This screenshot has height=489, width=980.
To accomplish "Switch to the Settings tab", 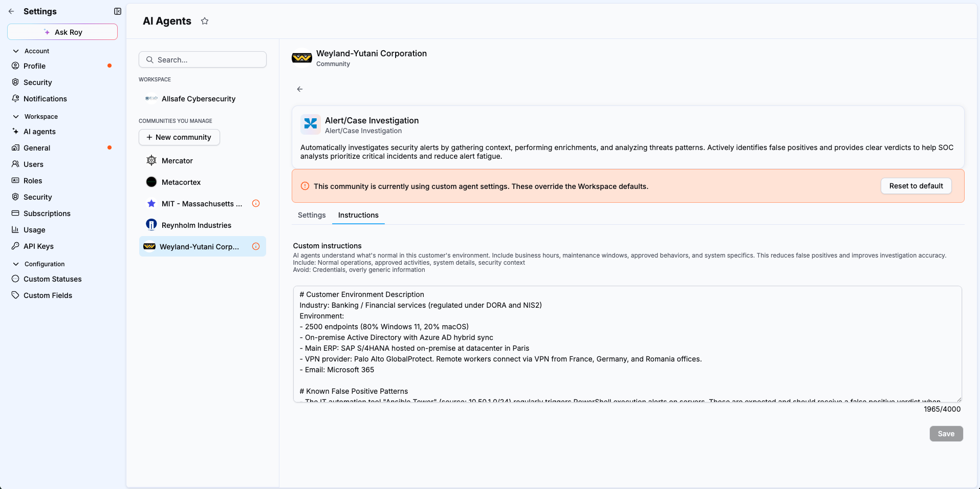I will (312, 215).
